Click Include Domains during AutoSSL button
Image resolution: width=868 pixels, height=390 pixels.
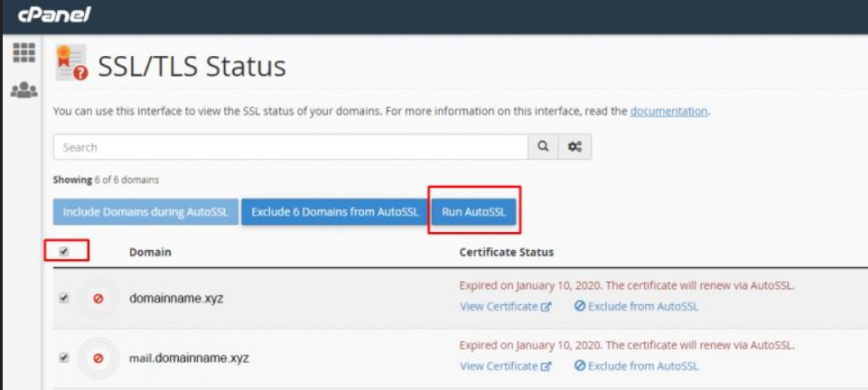tap(146, 212)
